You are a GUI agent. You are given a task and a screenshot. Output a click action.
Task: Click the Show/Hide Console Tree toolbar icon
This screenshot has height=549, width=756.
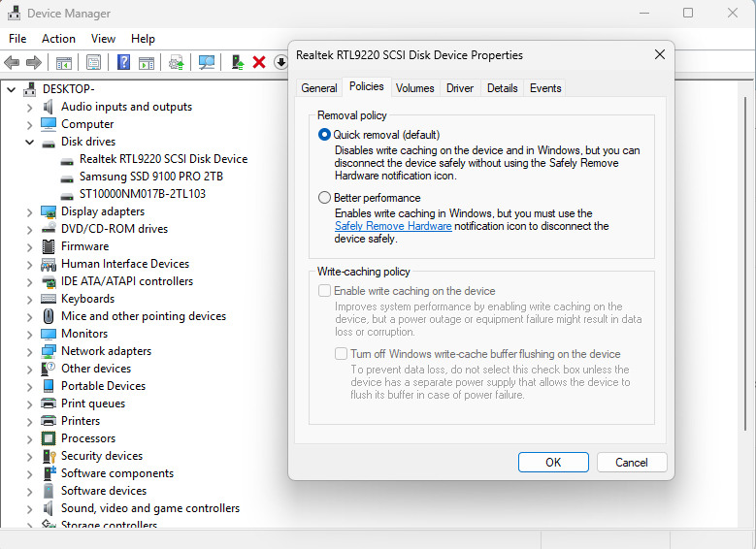(64, 63)
